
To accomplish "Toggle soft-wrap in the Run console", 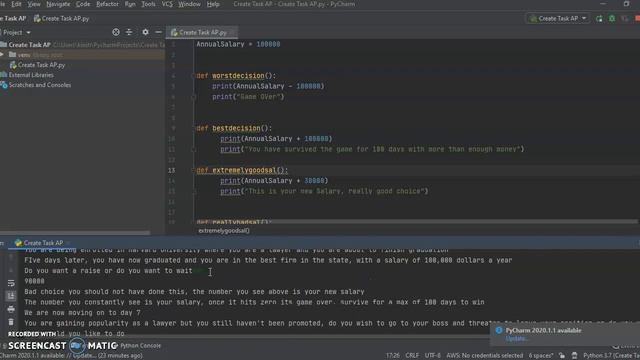I will pyautogui.click(x=11, y=283).
